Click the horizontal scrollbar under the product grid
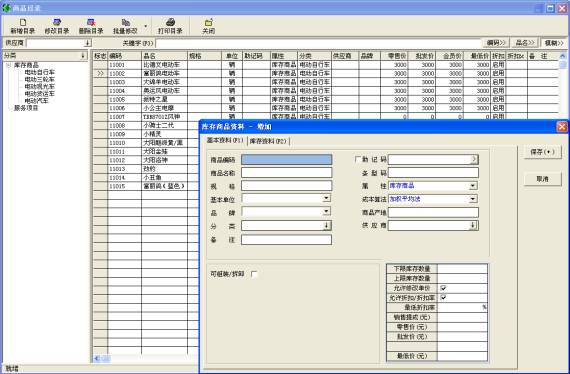570x374 pixels. click(x=146, y=358)
